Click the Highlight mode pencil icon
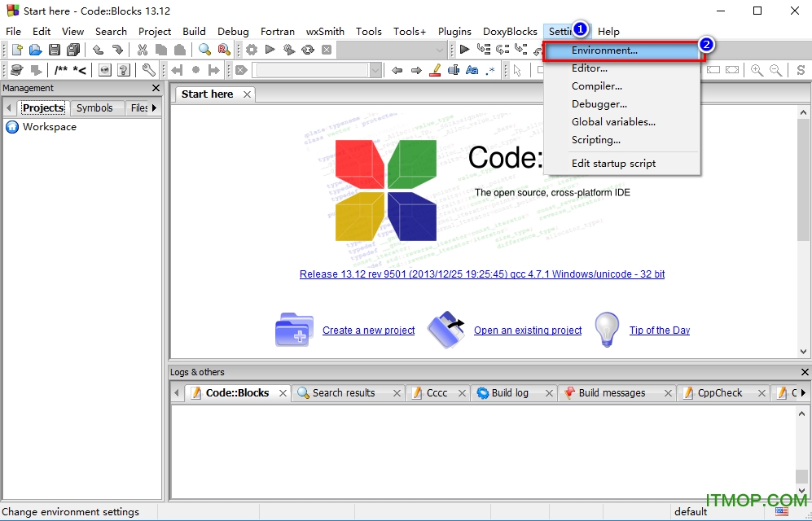This screenshot has width=812, height=521. [x=434, y=70]
